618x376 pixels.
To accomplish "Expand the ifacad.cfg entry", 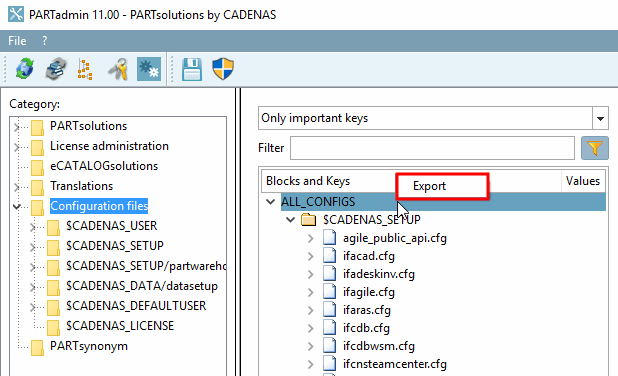I will pyautogui.click(x=311, y=256).
